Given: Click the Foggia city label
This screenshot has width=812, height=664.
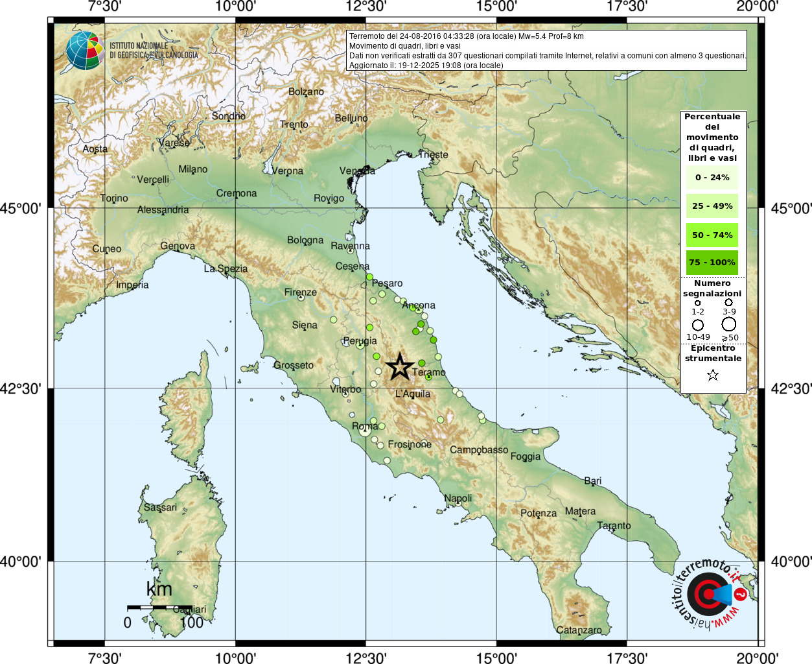Looking at the screenshot, I should click(x=526, y=456).
